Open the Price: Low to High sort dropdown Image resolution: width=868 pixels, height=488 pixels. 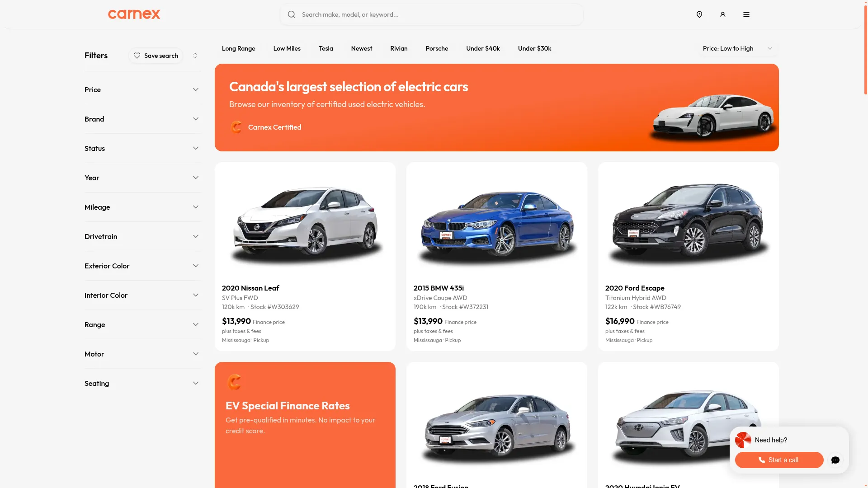tap(737, 48)
